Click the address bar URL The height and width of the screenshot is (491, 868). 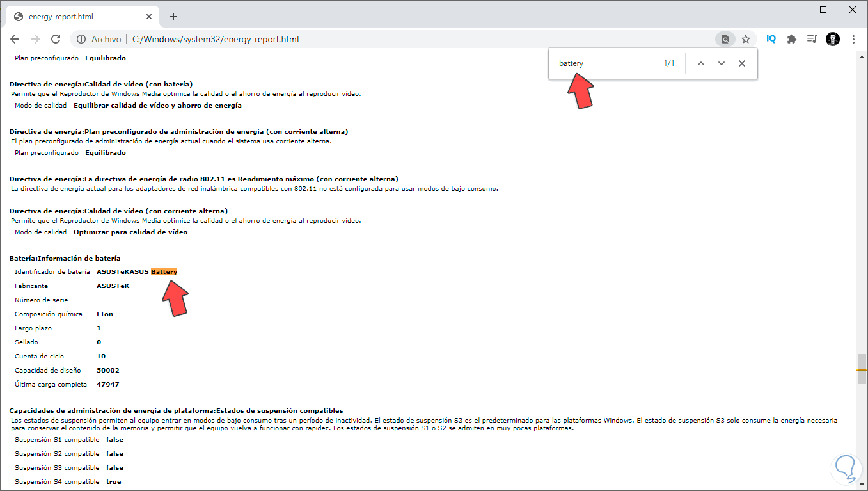coord(216,39)
